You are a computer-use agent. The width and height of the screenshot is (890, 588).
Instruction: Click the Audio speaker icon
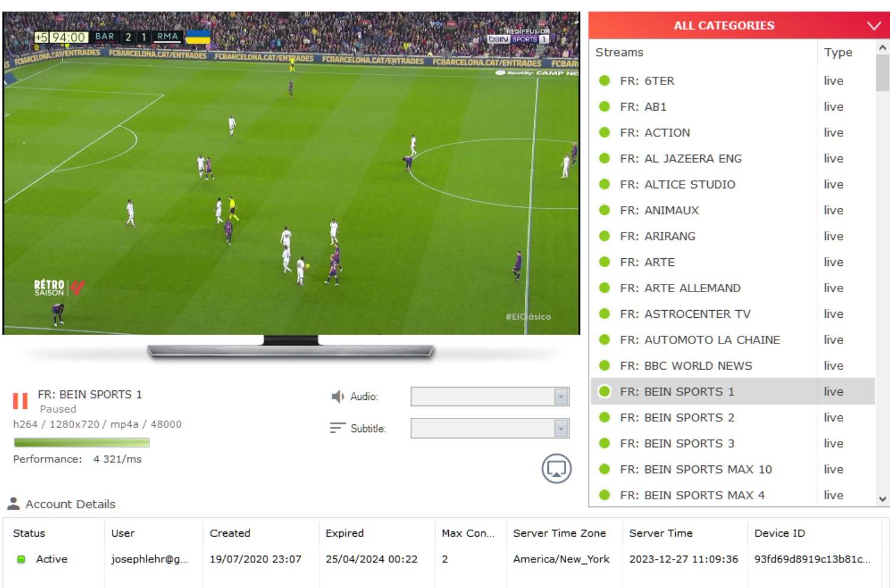tap(336, 396)
